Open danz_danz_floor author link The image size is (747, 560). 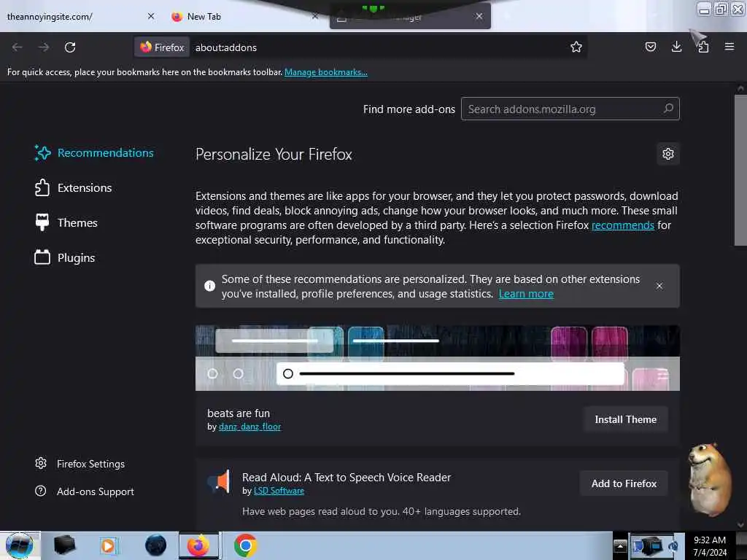point(249,427)
